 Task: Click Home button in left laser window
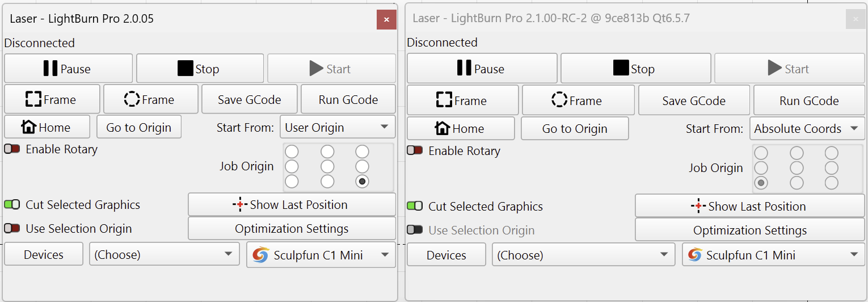47,127
